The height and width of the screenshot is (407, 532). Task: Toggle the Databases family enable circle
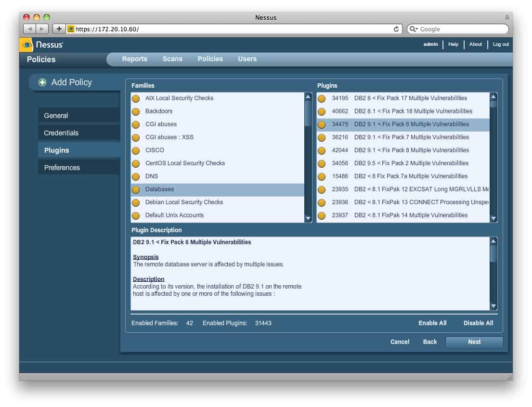point(136,189)
